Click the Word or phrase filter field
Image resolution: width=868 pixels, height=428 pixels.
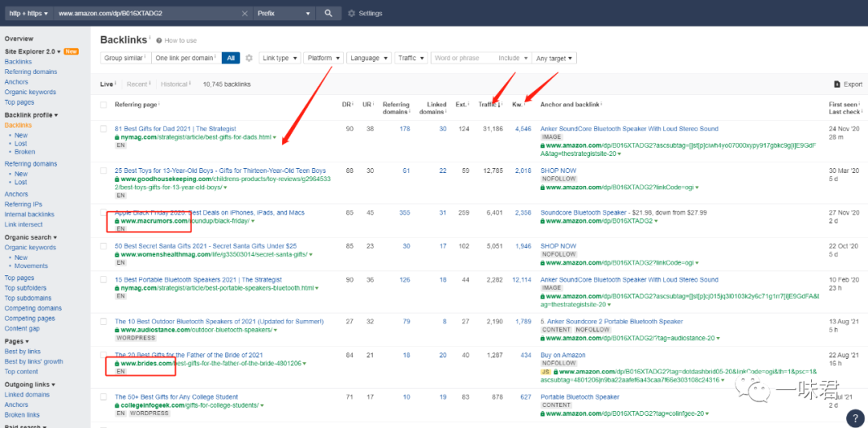[x=463, y=58]
